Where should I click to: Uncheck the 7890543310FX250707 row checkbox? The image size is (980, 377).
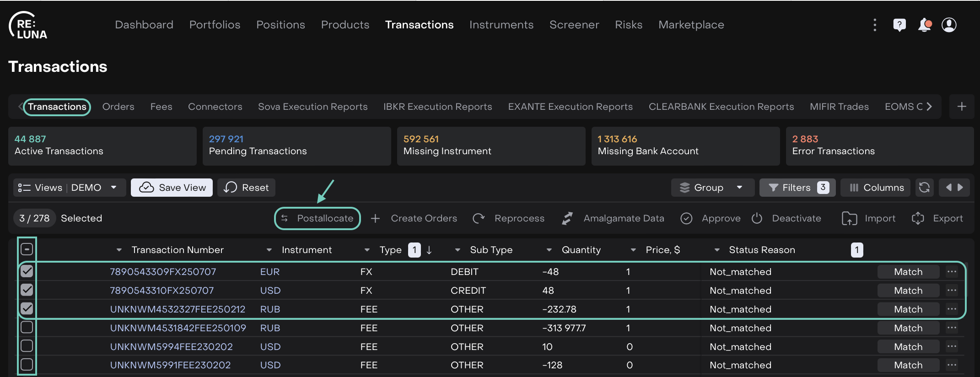coord(27,290)
